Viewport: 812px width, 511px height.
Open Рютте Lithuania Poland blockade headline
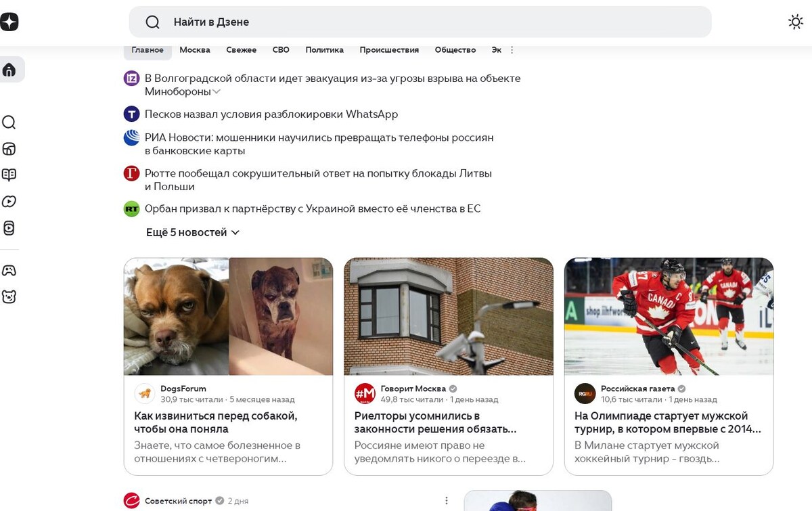tap(318, 180)
